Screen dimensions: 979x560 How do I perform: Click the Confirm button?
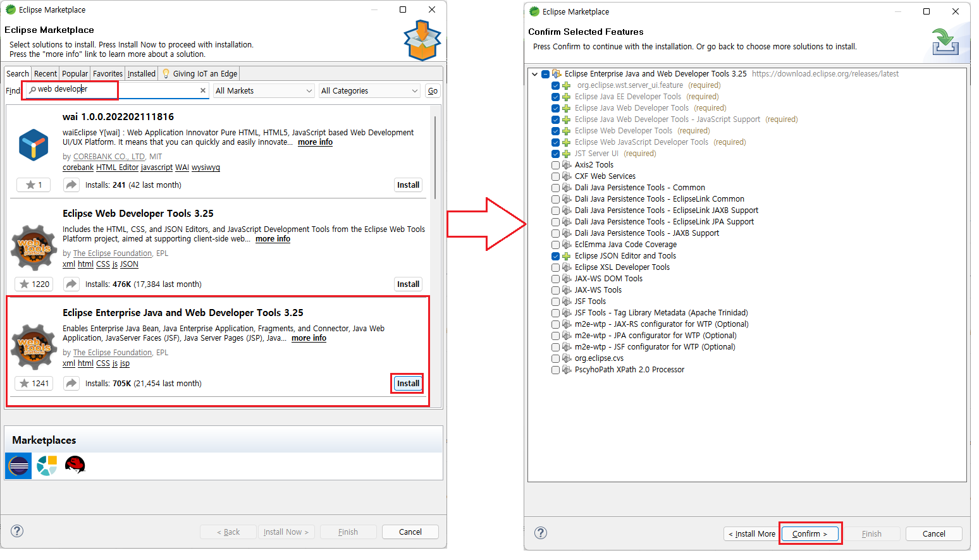(x=810, y=533)
